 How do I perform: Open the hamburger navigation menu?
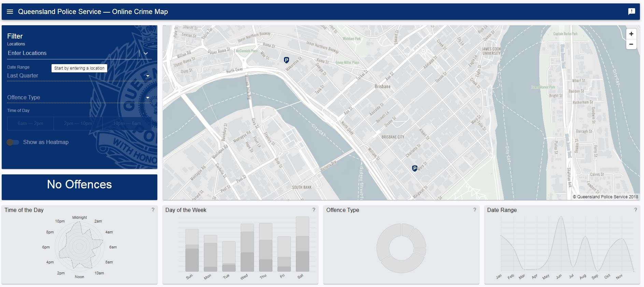click(x=10, y=12)
